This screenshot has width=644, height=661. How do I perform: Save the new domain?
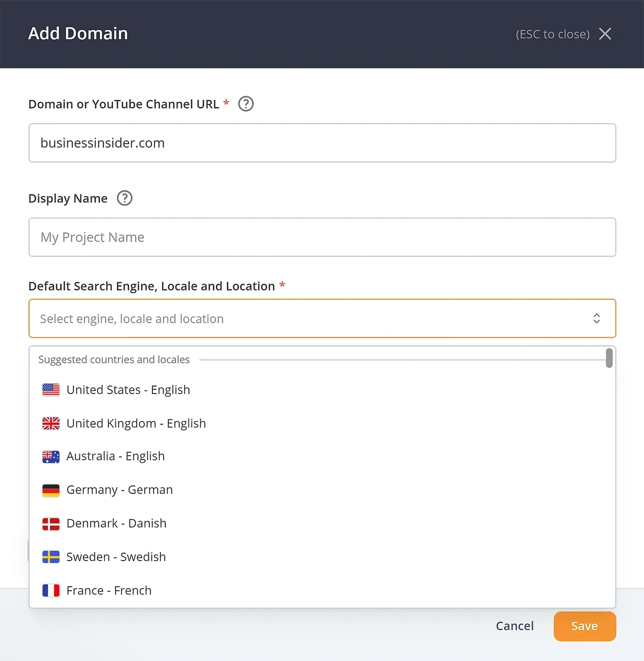coord(584,626)
